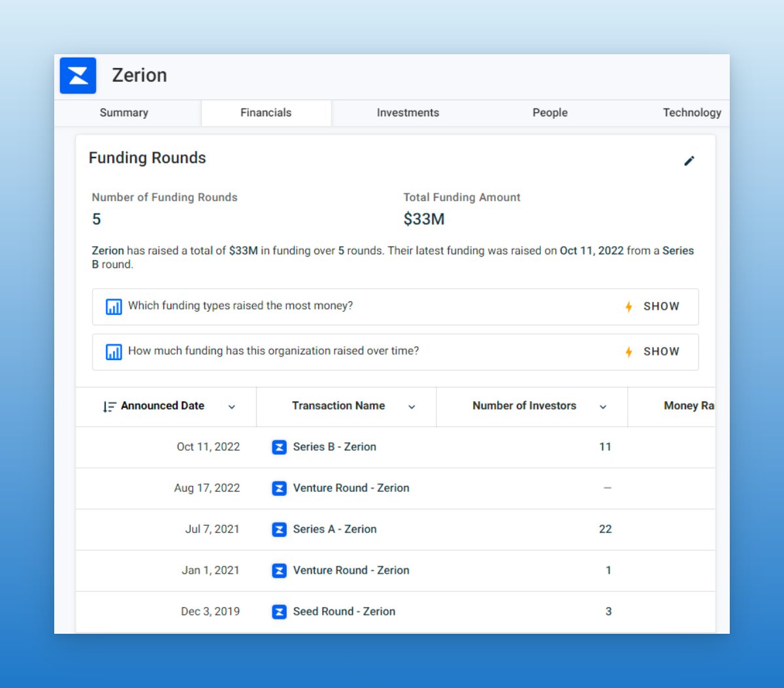
Task: Click the pencil edit icon for Funding Rounds
Action: tap(689, 161)
